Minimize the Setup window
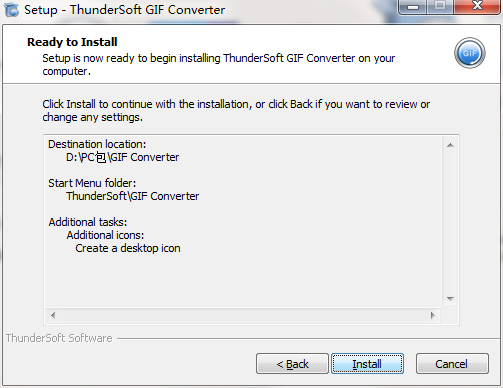Screen dimensions: 503x388 click(x=413, y=7)
